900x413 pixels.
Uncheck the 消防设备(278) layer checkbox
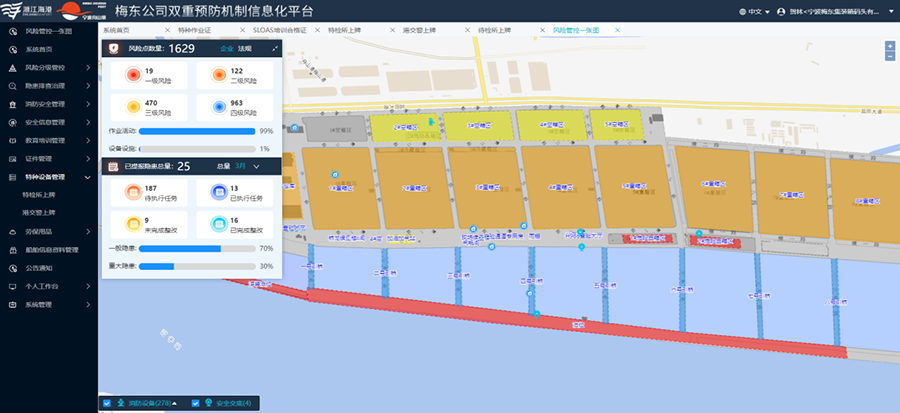click(107, 403)
